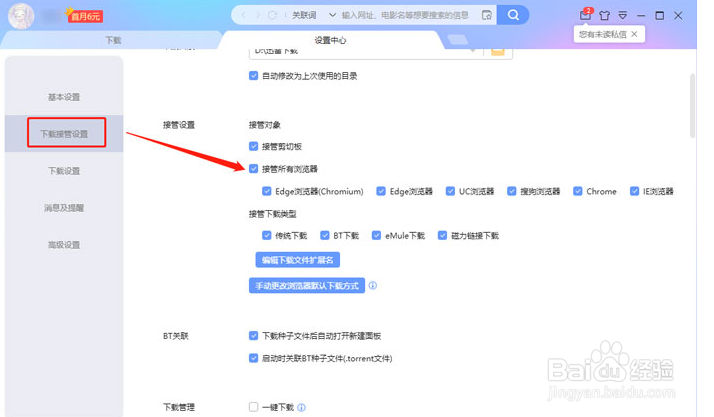Go forward with the right arrow
Screen dimensions: 714x417
click(258, 15)
